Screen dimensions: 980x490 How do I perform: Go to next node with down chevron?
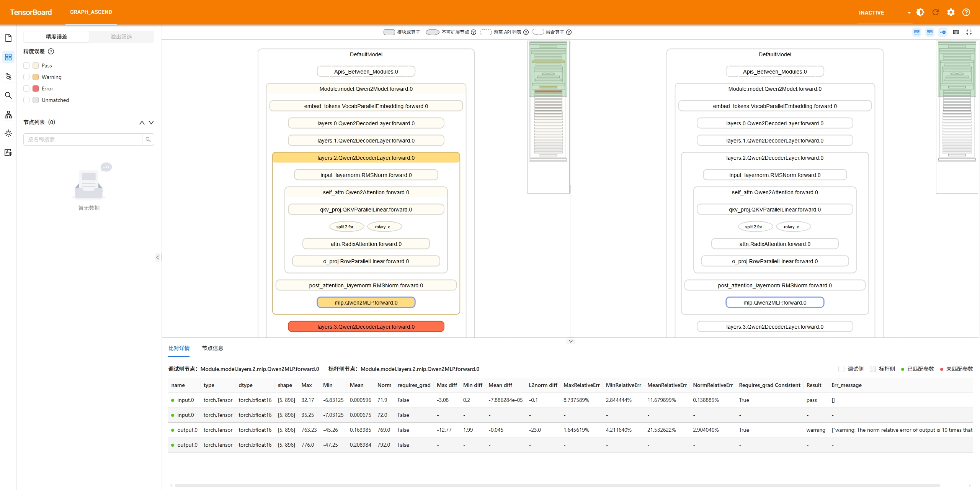point(151,123)
